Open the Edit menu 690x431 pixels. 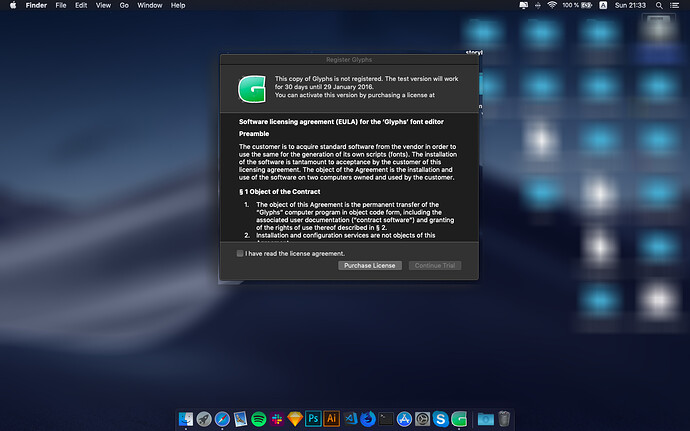(81, 5)
